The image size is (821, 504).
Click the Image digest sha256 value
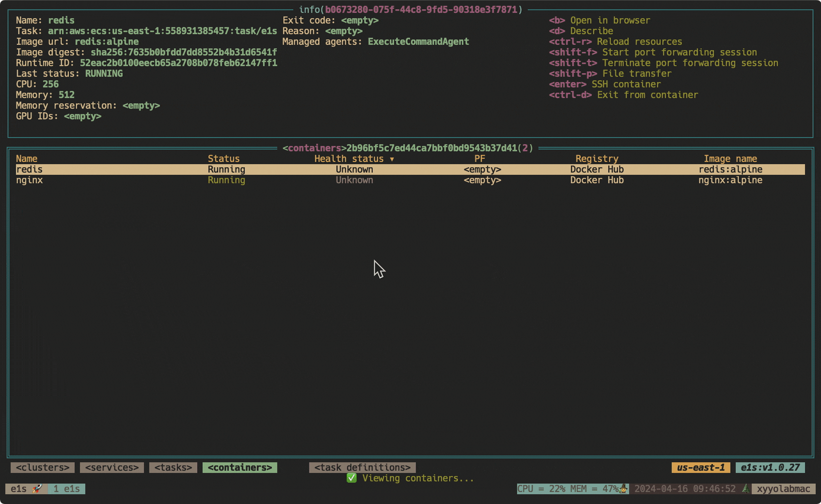[184, 52]
